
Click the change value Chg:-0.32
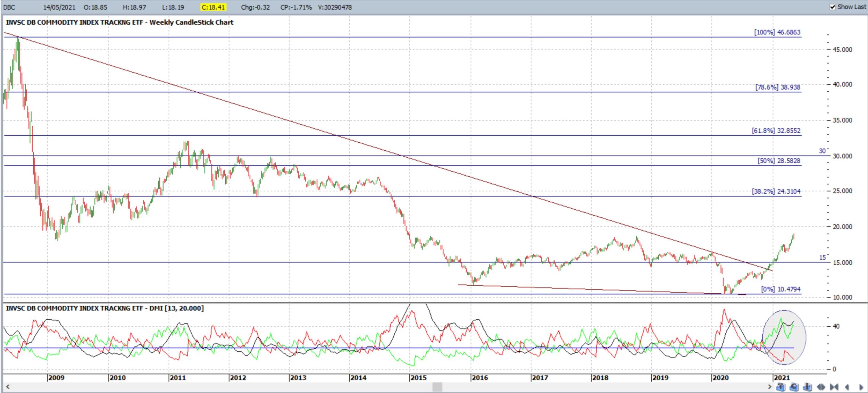coord(255,7)
